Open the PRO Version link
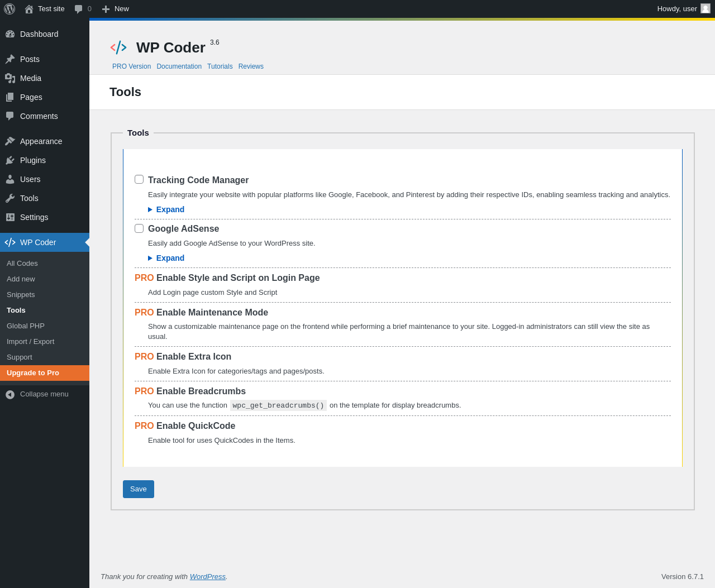Image resolution: width=715 pixels, height=588 pixels. 131,66
